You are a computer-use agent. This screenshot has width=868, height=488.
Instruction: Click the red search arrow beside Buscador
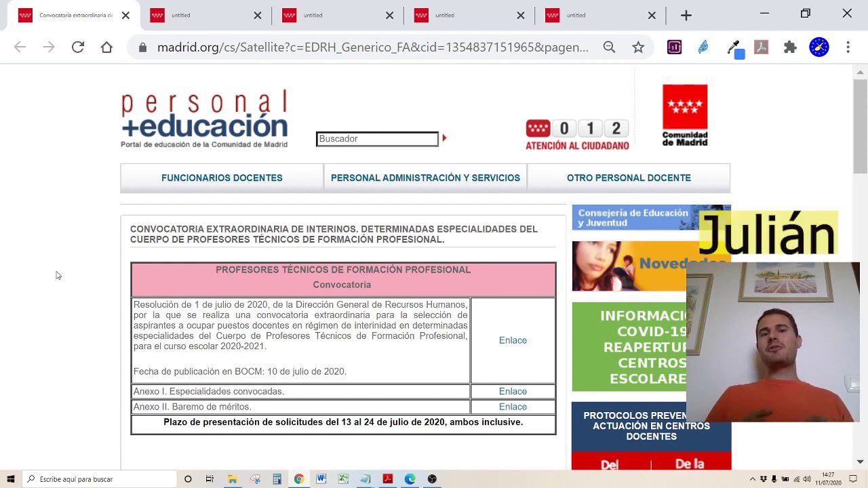[x=444, y=138]
